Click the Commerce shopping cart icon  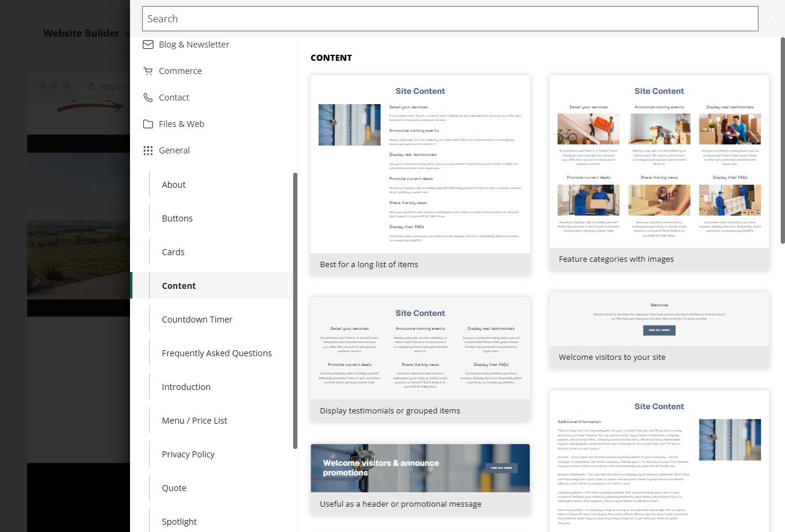(x=147, y=71)
